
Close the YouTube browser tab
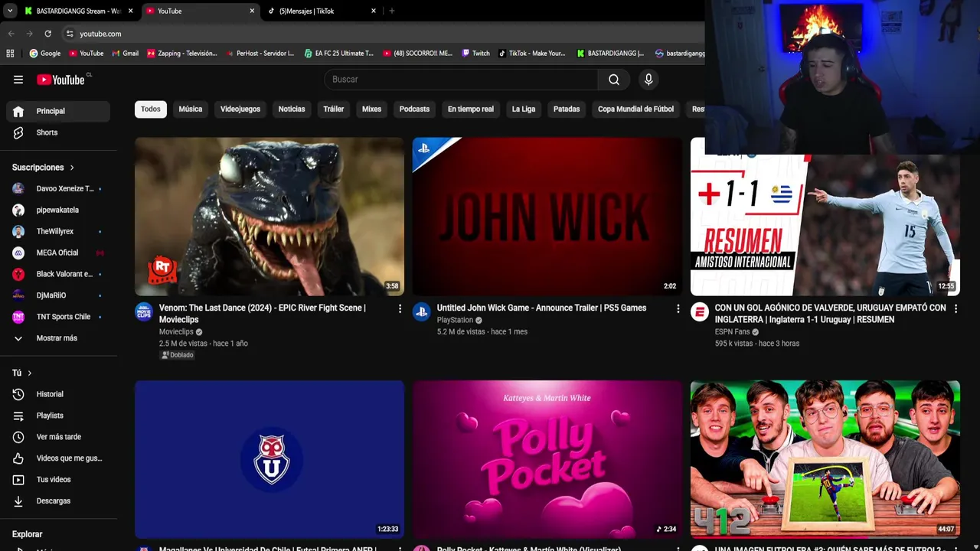pos(252,11)
